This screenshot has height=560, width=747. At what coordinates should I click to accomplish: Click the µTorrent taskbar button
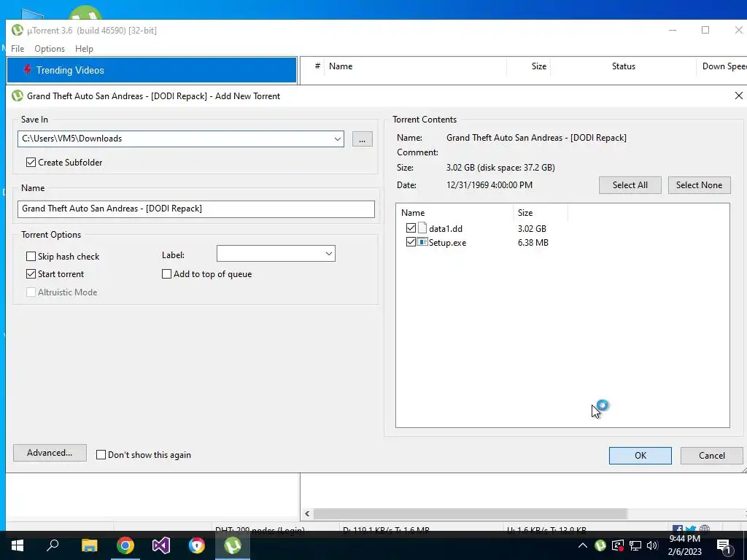point(233,545)
